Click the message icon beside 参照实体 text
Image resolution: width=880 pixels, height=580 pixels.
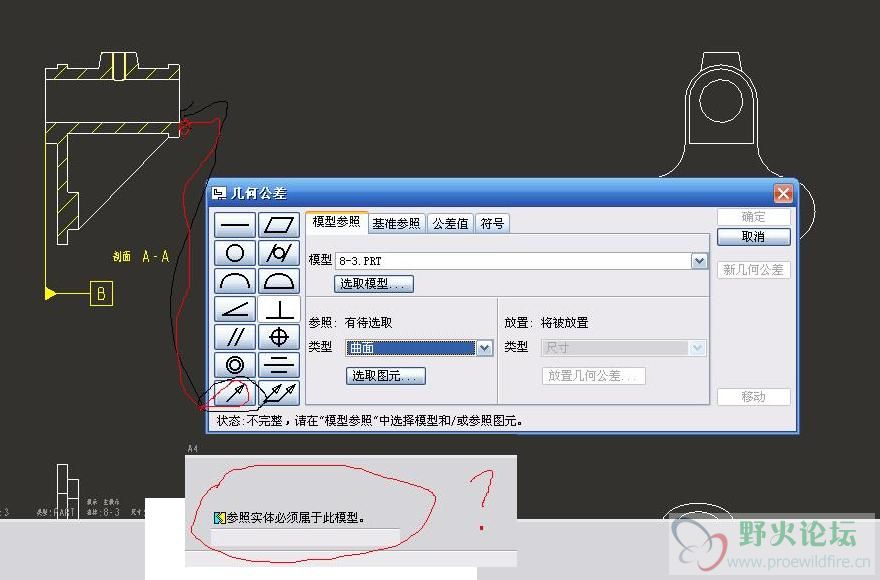pos(219,518)
